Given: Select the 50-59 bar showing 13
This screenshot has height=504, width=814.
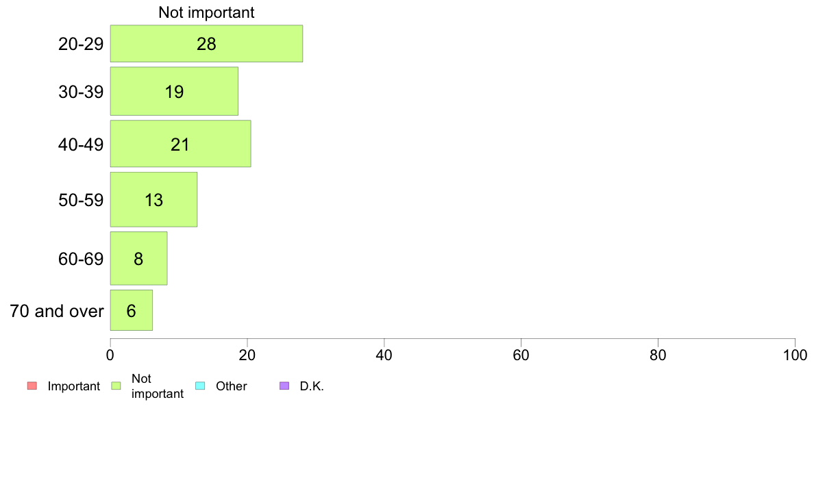Looking at the screenshot, I should click(x=153, y=200).
